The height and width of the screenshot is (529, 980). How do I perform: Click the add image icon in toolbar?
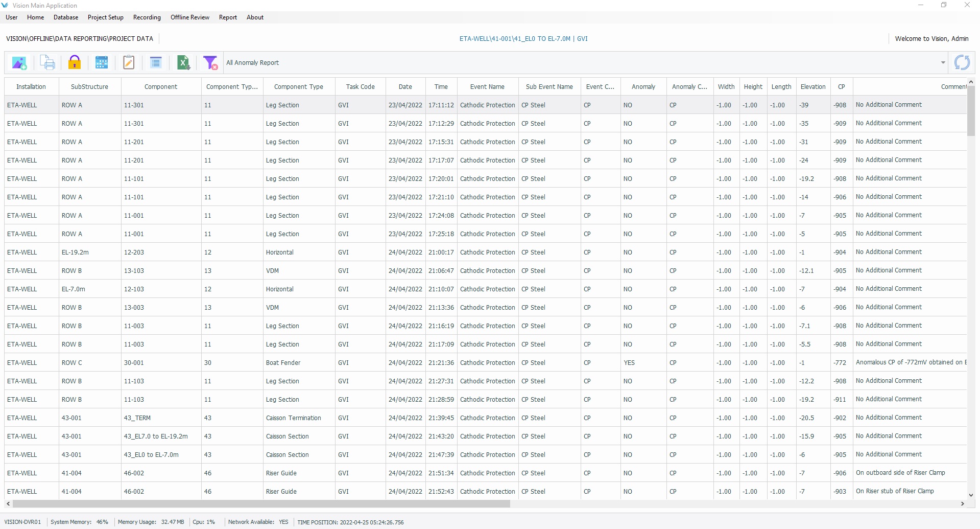[x=19, y=63]
